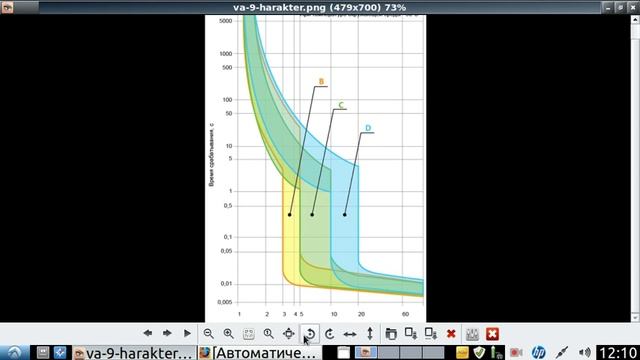The height and width of the screenshot is (360, 640).
Task: Open viewer preferences
Action: pyautogui.click(x=472, y=333)
